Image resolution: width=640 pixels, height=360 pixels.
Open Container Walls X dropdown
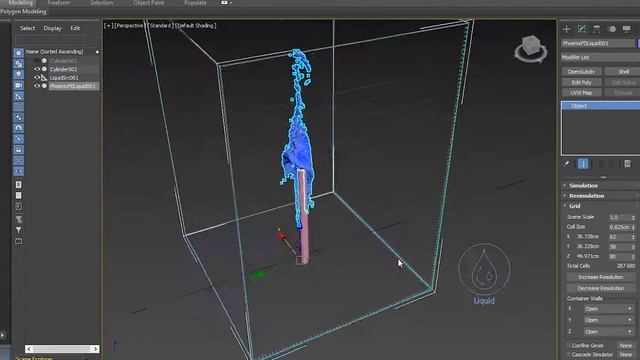(x=608, y=309)
